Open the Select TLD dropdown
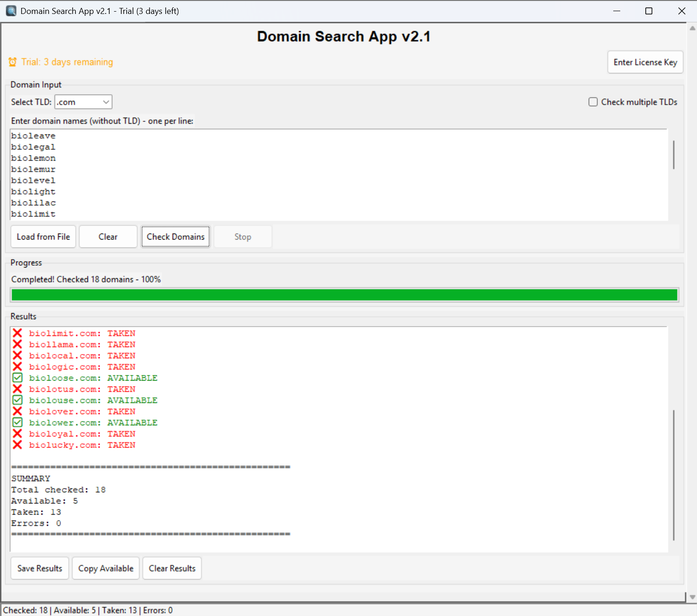 tap(83, 102)
